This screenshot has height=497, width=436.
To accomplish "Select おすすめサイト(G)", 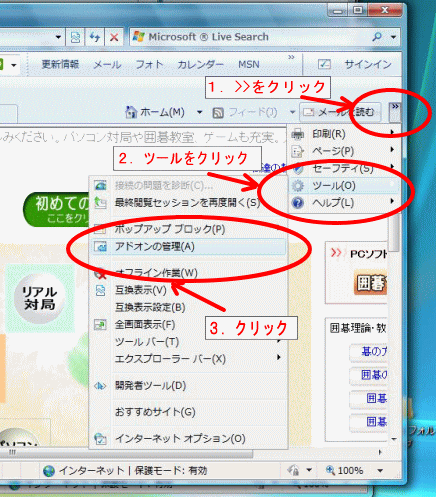I will (188, 412).
